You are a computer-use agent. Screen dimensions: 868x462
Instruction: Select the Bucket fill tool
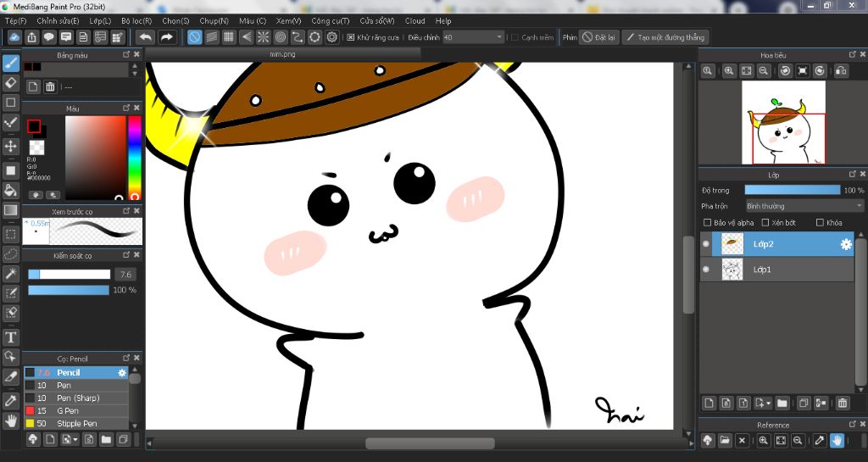[x=11, y=190]
